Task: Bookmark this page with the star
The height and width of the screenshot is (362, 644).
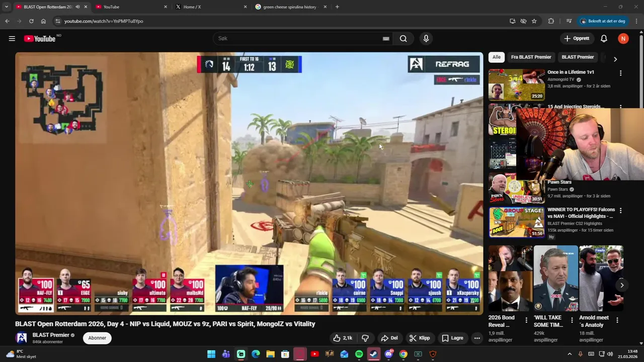Action: tap(534, 21)
